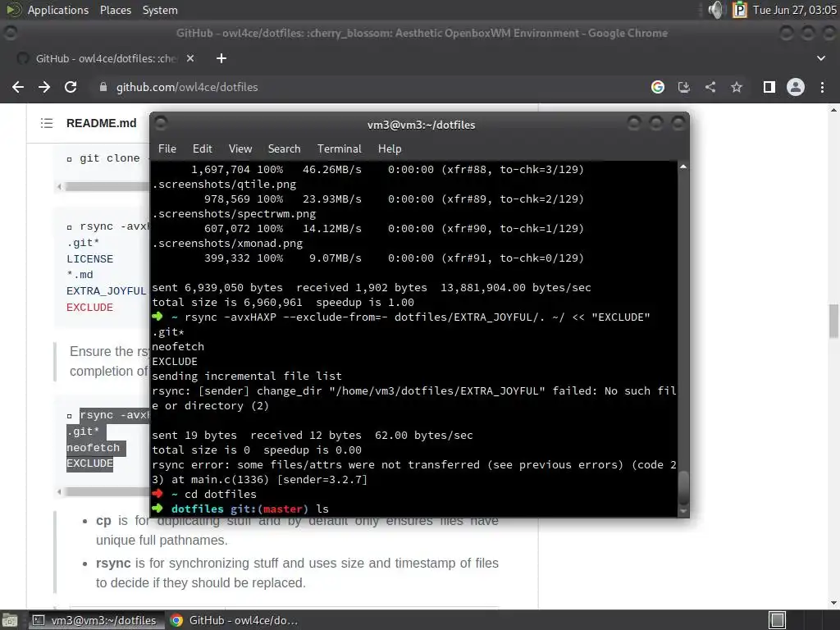
Task: Click the install app icon in the address bar
Action: coord(683,87)
